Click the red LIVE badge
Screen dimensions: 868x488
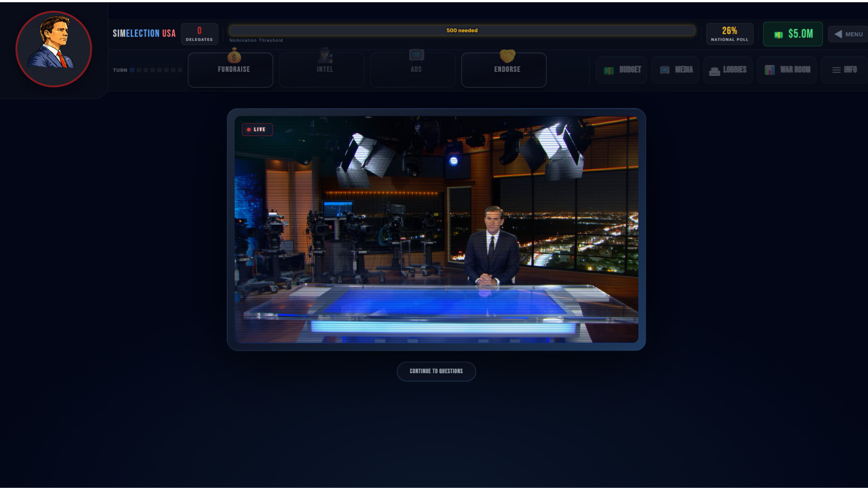(x=257, y=130)
